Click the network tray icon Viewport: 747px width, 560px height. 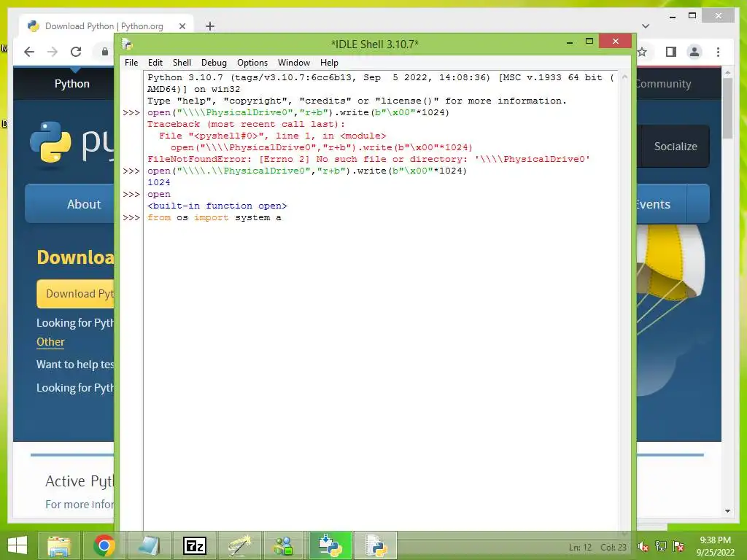[x=661, y=547]
